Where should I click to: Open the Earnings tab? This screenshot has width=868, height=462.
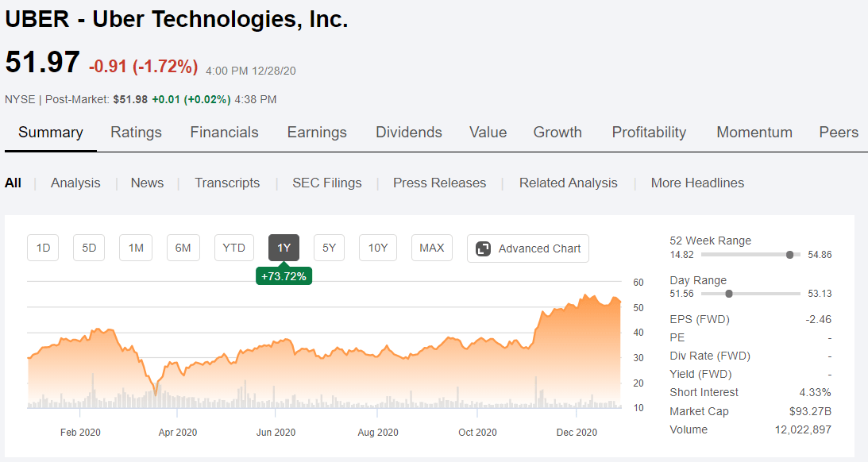point(317,133)
